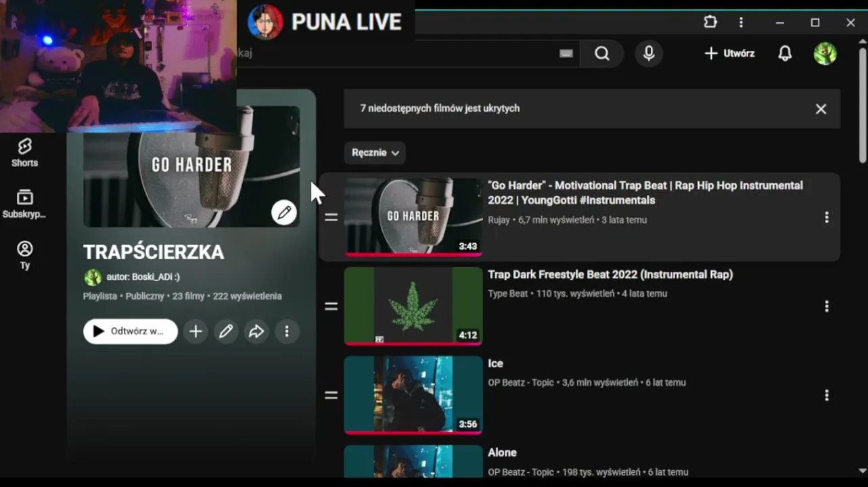Grab reorder handle of 'Go Harder' row
The image size is (868, 487).
pos(331,217)
